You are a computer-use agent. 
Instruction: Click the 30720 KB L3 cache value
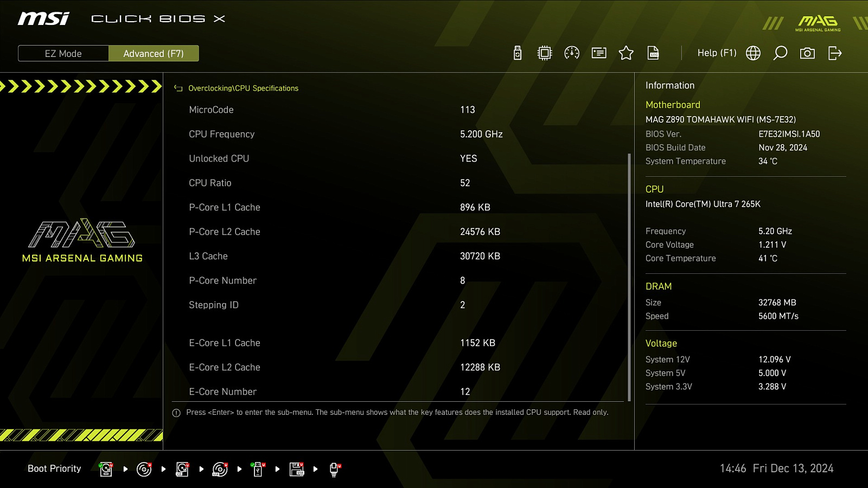480,256
